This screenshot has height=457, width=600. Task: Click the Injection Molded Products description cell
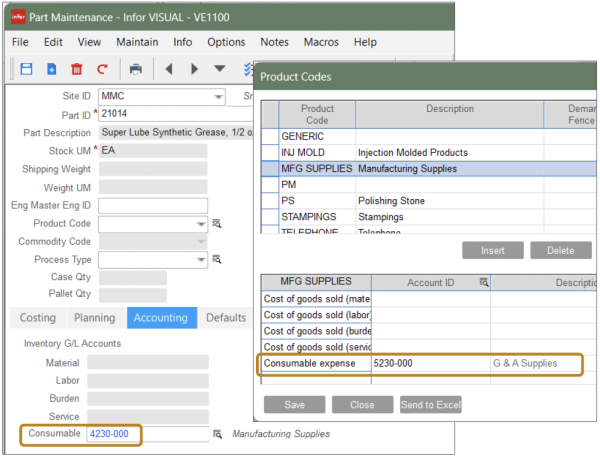pos(449,152)
